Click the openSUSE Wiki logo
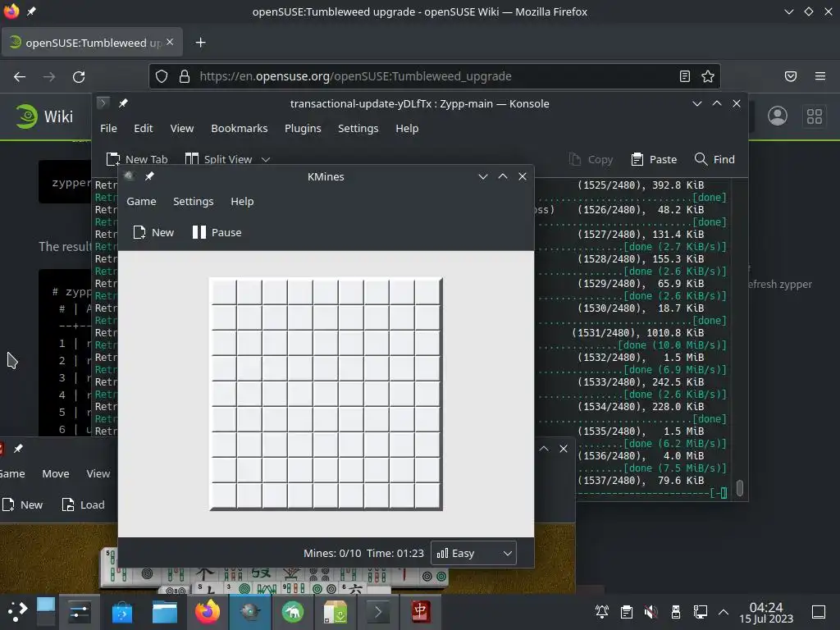Image resolution: width=840 pixels, height=630 pixels. point(44,116)
